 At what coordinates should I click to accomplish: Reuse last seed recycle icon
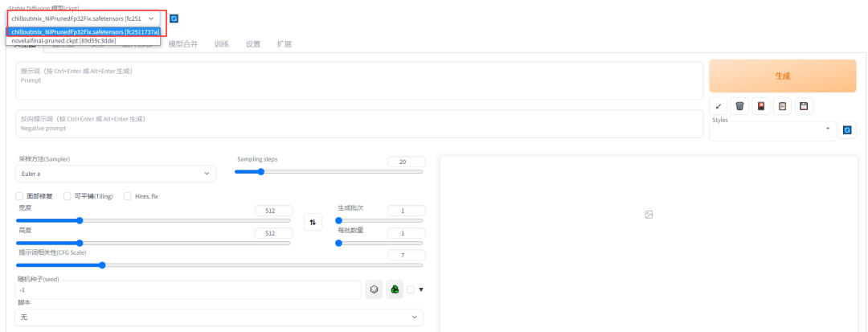click(395, 289)
